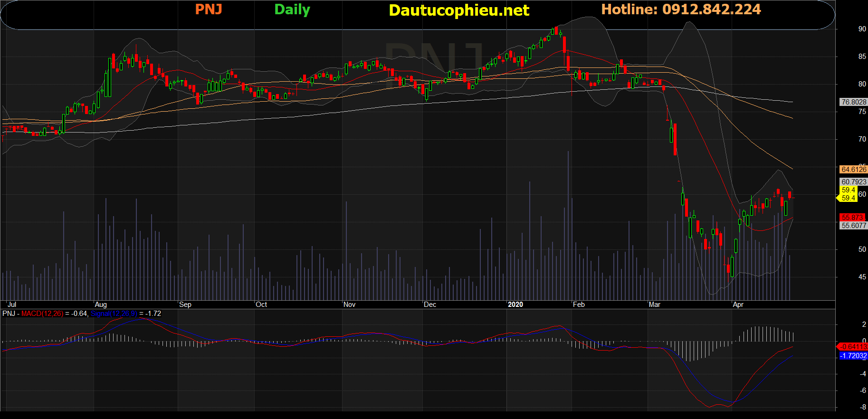Select the orange 64.6126 price tag
Viewport: 868px width, 419px height.
click(853, 170)
